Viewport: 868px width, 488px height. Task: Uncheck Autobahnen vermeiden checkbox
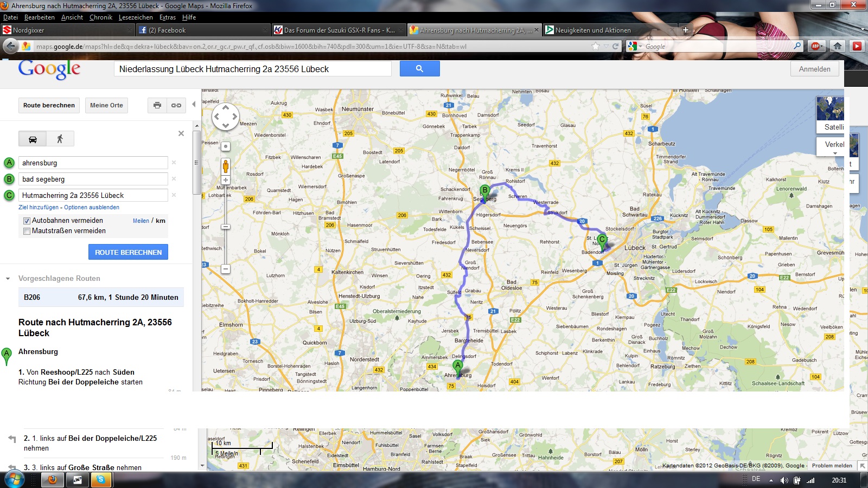coord(27,221)
